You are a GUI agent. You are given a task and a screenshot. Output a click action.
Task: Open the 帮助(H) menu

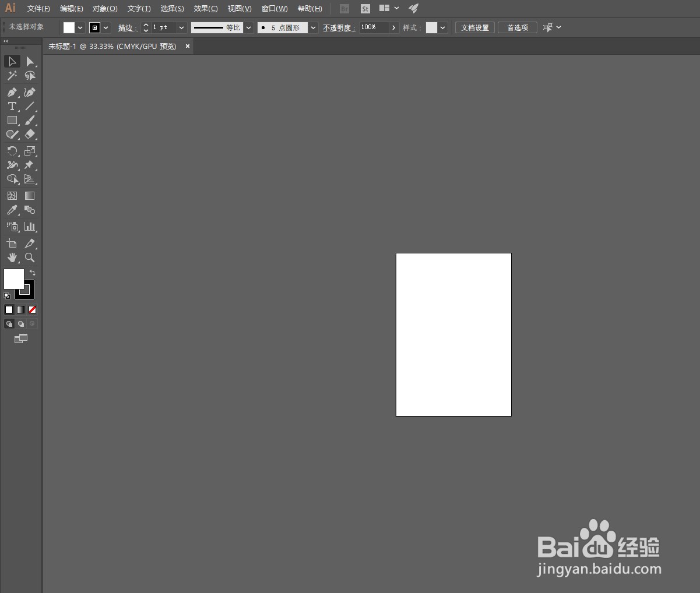[x=309, y=9]
